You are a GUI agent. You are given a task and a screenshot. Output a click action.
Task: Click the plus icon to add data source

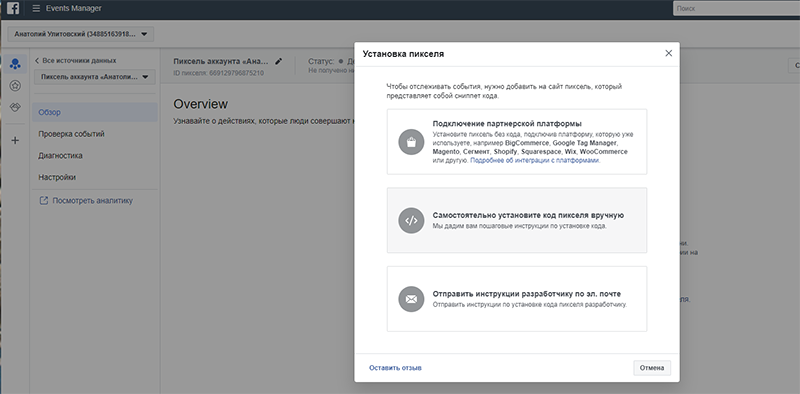[15, 140]
